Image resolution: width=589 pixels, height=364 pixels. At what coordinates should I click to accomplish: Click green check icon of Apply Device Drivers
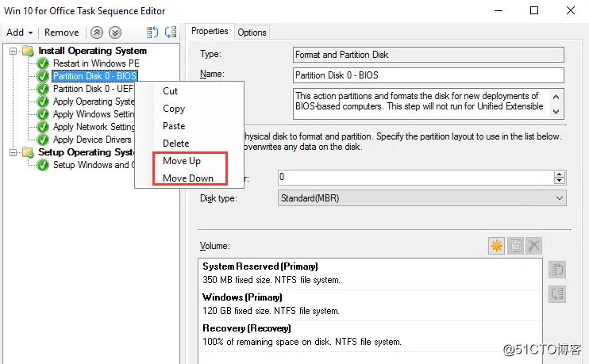43,140
